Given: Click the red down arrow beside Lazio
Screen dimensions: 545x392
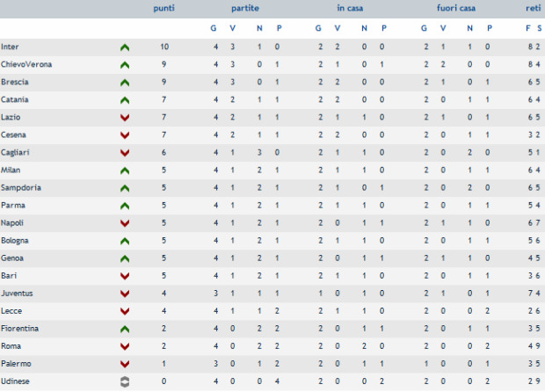Looking at the screenshot, I should click(x=125, y=118).
